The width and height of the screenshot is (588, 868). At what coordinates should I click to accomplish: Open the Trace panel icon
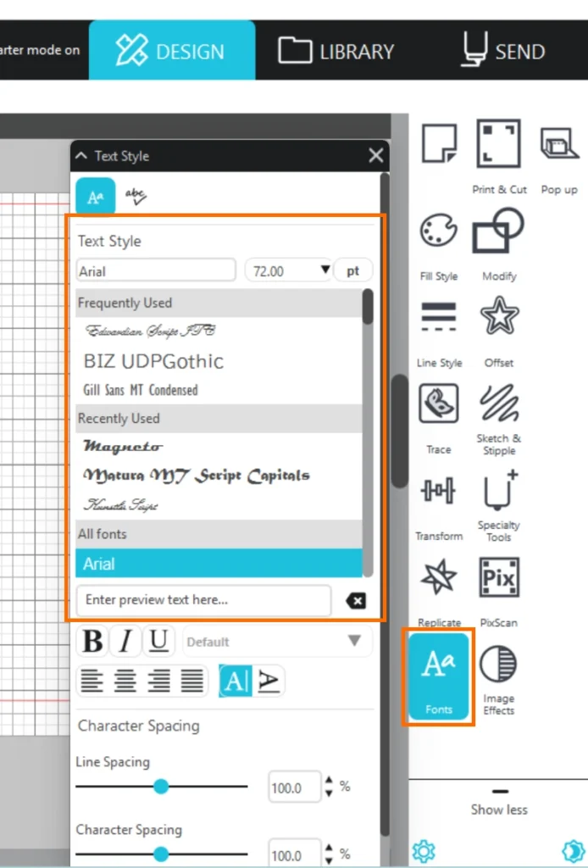(438, 404)
